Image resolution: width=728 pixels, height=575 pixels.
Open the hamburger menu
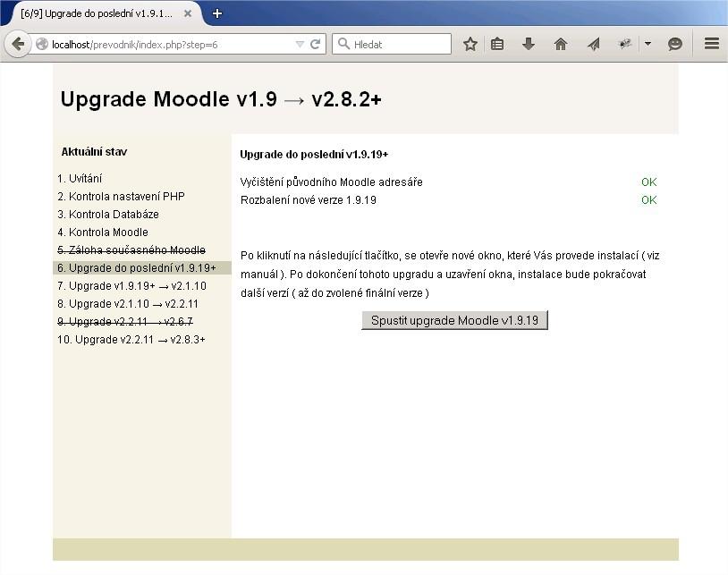pos(712,44)
